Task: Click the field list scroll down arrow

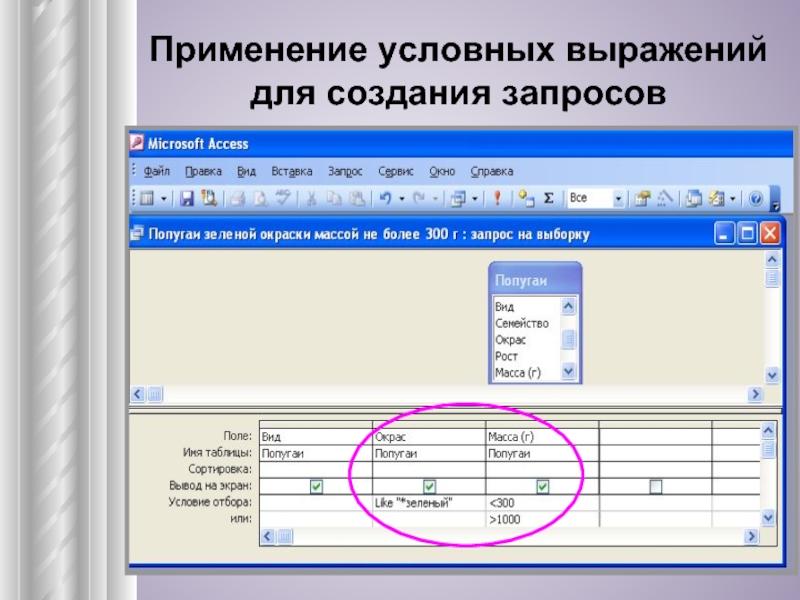Action: 569,372
